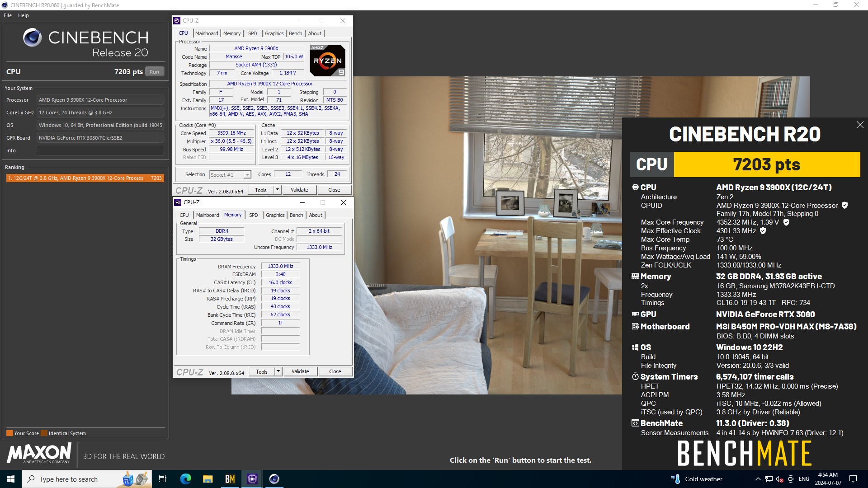Switch to CPU tab in lower CPU-Z window
Image resolution: width=868 pixels, height=488 pixels.
(x=184, y=215)
